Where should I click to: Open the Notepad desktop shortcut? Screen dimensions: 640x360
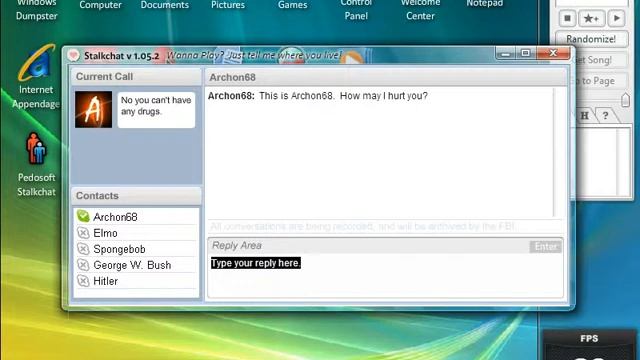485,4
